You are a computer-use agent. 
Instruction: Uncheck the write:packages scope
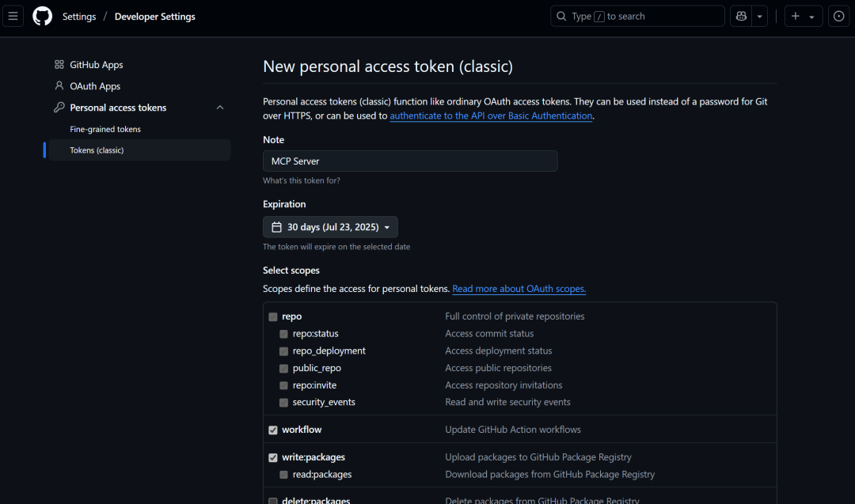[273, 457]
